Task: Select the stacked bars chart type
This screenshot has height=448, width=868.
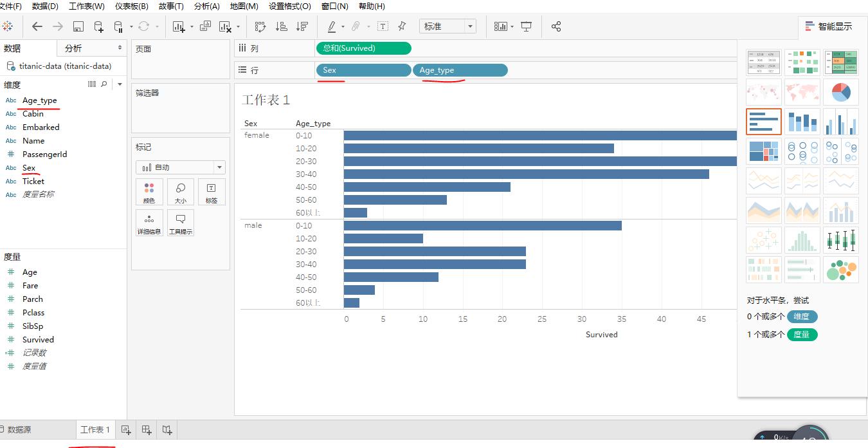Action: (802, 122)
